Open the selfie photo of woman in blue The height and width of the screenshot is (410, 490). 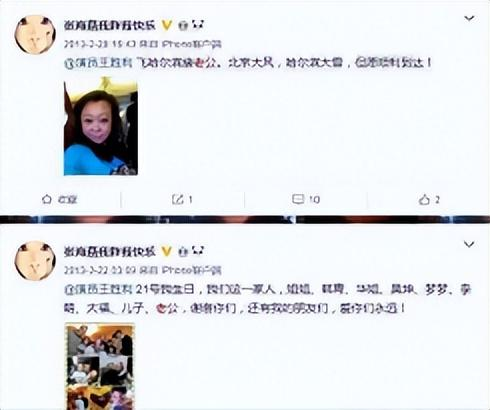101,126
